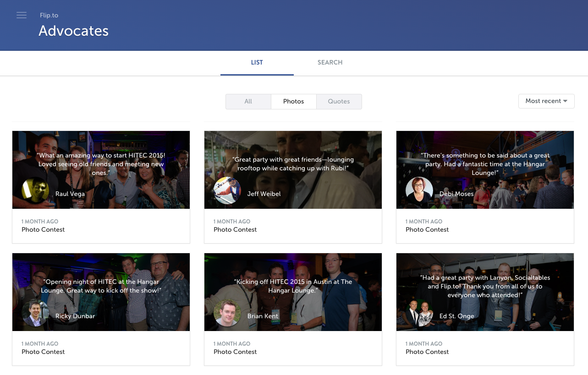Image resolution: width=588 pixels, height=375 pixels.
Task: Click Raul Vega's avatar
Action: pyautogui.click(x=35, y=190)
